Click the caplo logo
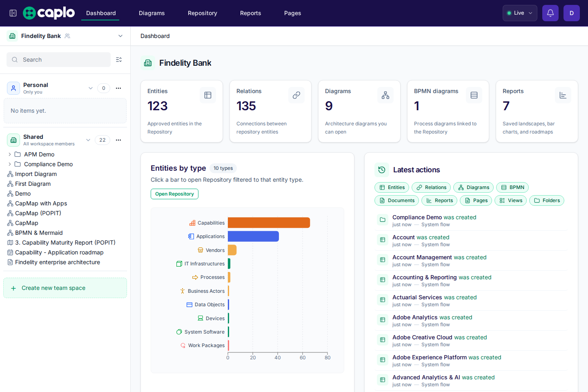 tap(49, 13)
